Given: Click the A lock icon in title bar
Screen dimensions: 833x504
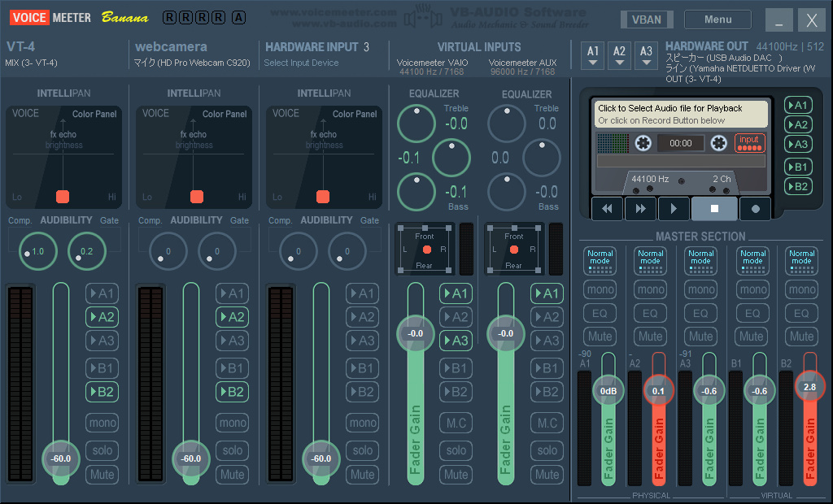Looking at the screenshot, I should point(238,18).
